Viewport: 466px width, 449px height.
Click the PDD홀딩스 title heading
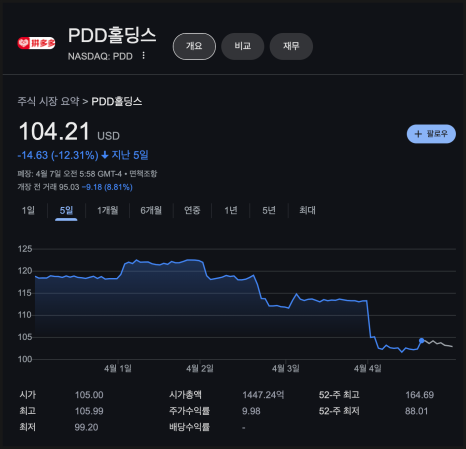[112, 35]
